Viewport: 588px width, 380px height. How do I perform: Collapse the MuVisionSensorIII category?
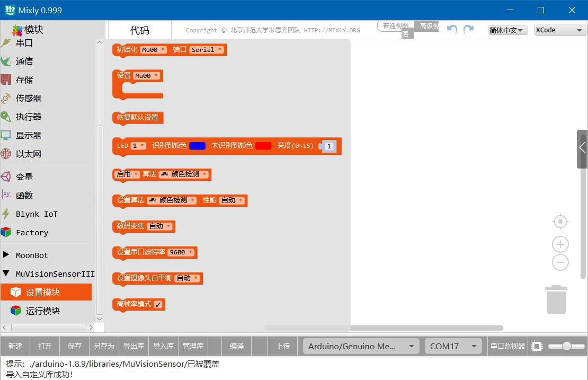click(x=6, y=273)
